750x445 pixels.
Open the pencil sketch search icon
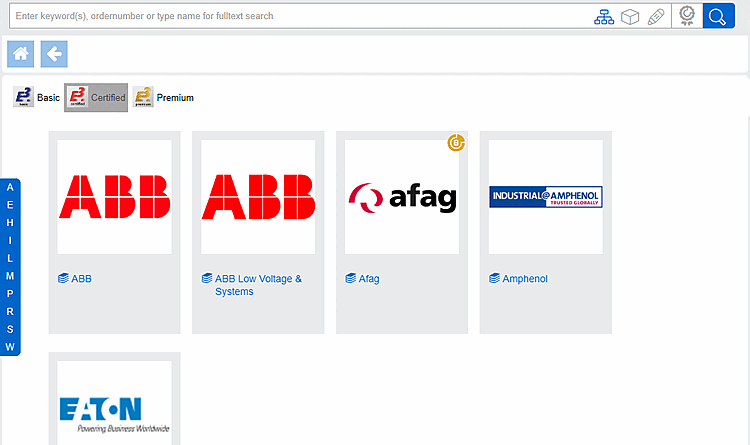[656, 17]
